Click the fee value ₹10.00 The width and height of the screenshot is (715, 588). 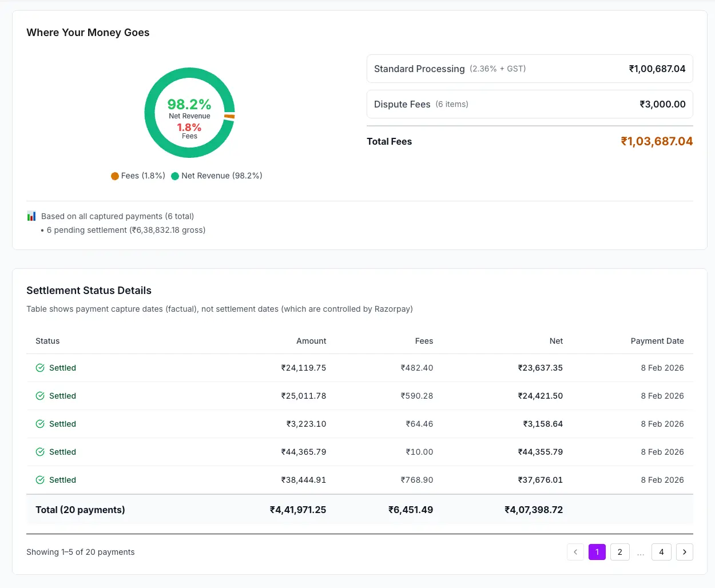[x=419, y=452]
